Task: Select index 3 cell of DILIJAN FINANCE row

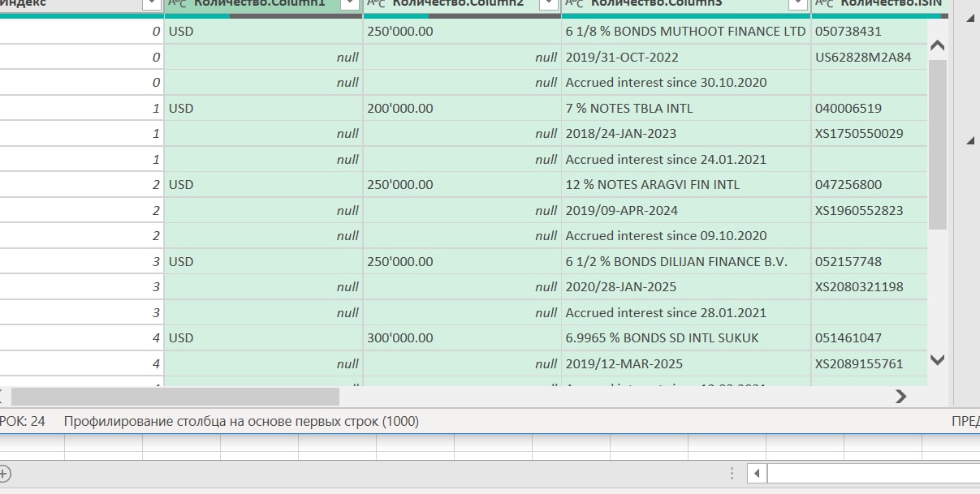Action: [x=81, y=262]
